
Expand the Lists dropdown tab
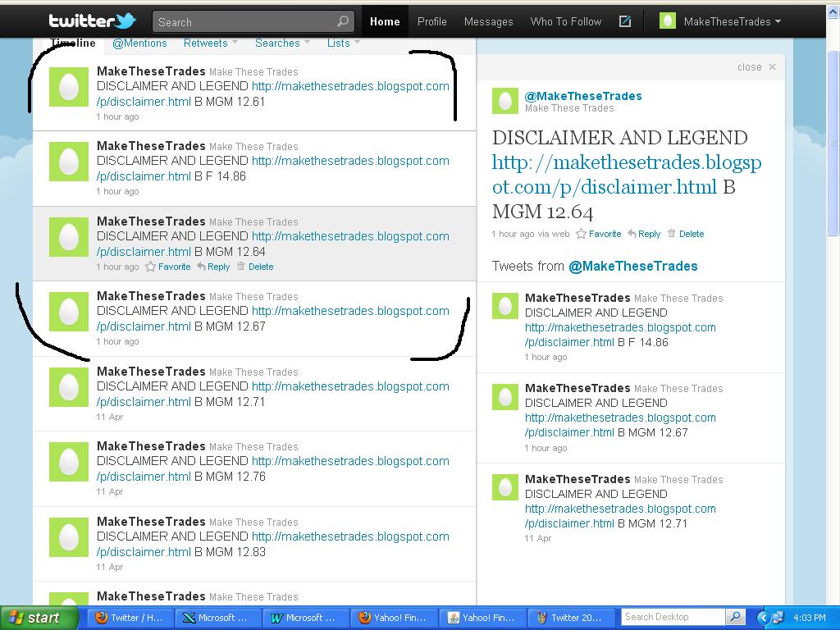344,43
